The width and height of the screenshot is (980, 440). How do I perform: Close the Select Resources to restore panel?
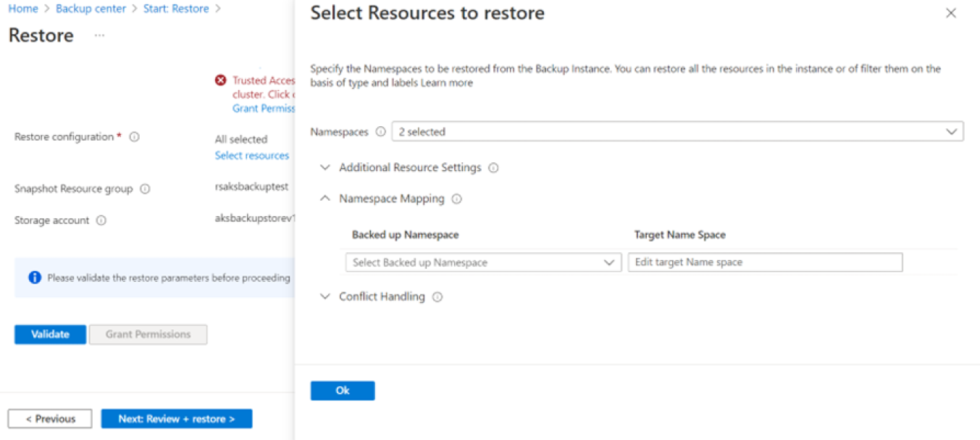click(x=951, y=13)
